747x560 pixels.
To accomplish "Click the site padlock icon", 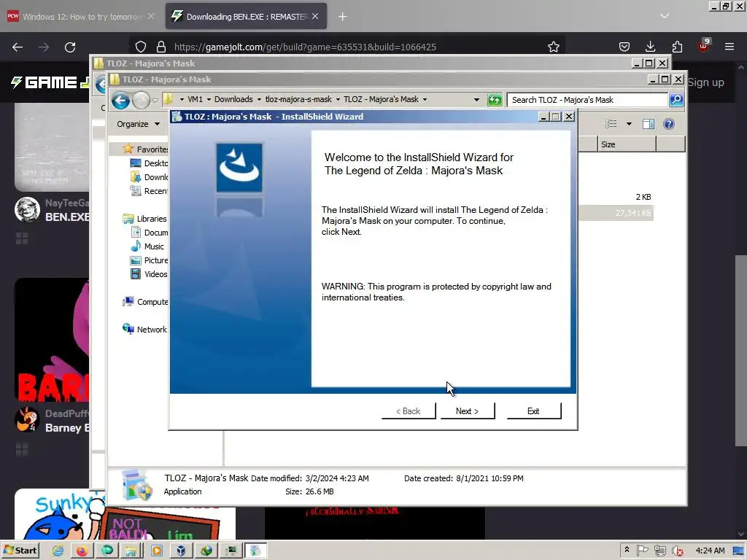I will point(161,47).
